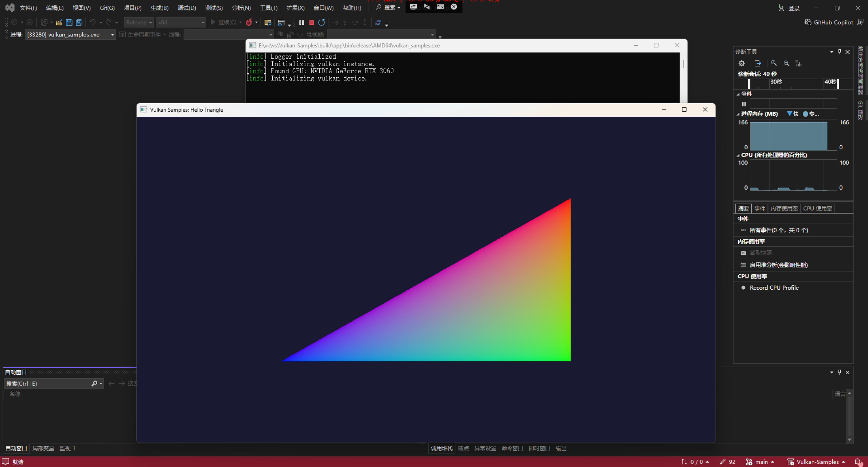
Task: Collapse the CPU percentage graph section
Action: [x=738, y=155]
